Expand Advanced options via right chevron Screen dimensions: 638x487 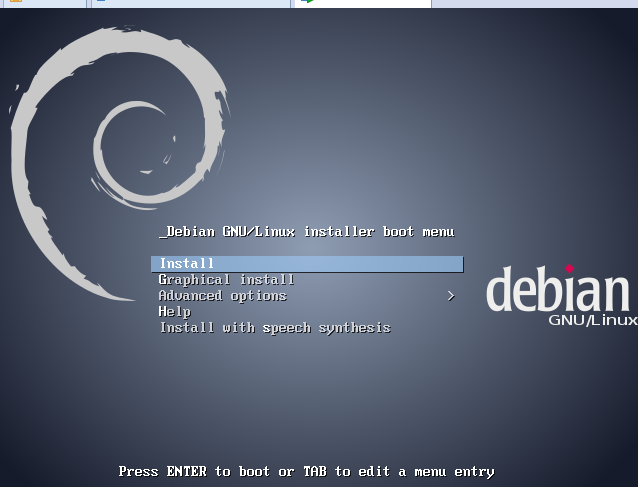point(451,296)
